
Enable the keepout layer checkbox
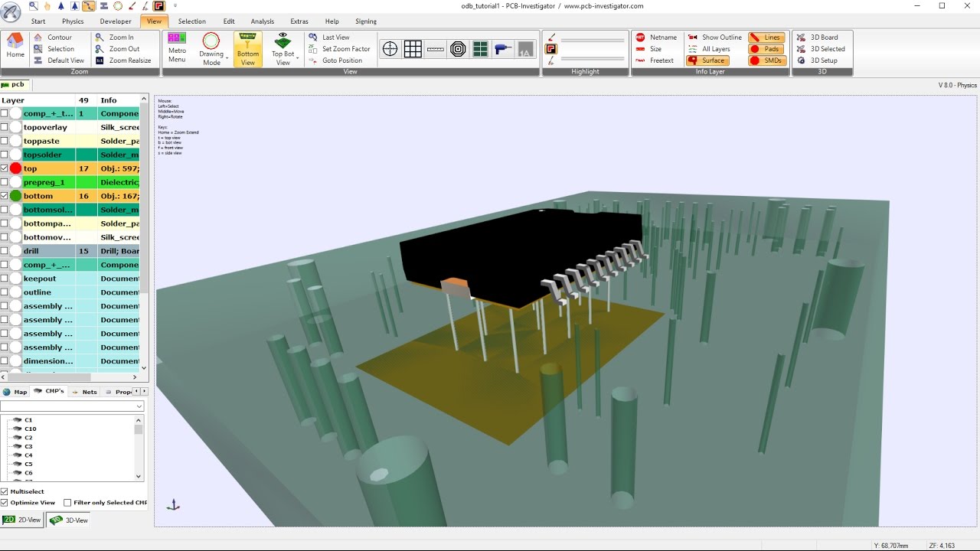click(x=5, y=279)
